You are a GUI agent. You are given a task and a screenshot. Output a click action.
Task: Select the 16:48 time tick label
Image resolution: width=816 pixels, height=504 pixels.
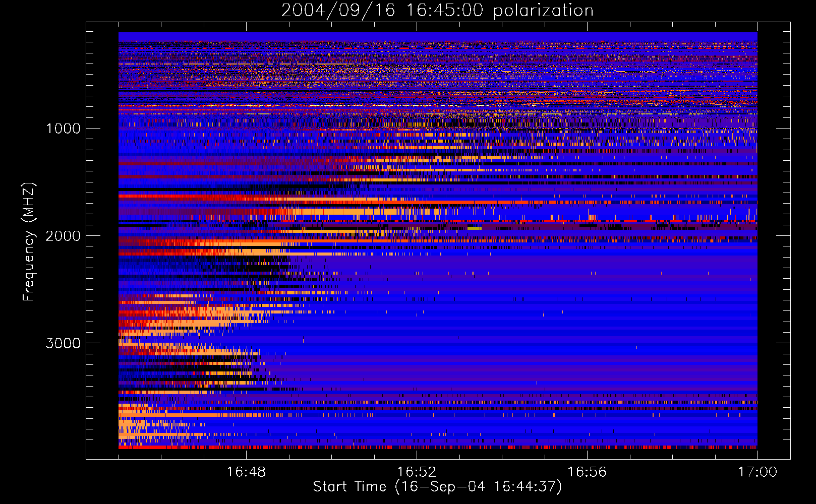(246, 472)
